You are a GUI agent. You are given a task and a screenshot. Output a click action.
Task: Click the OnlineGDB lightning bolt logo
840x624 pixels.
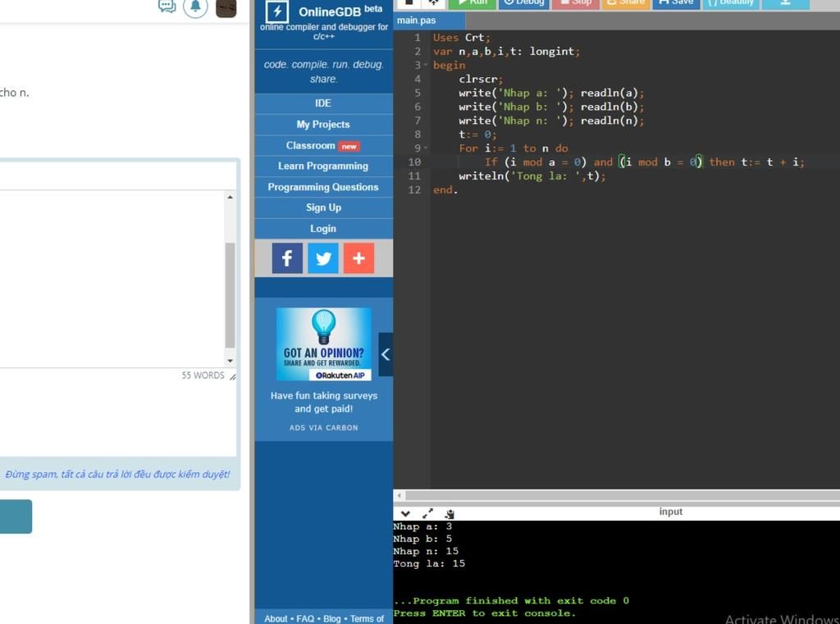[x=277, y=11]
